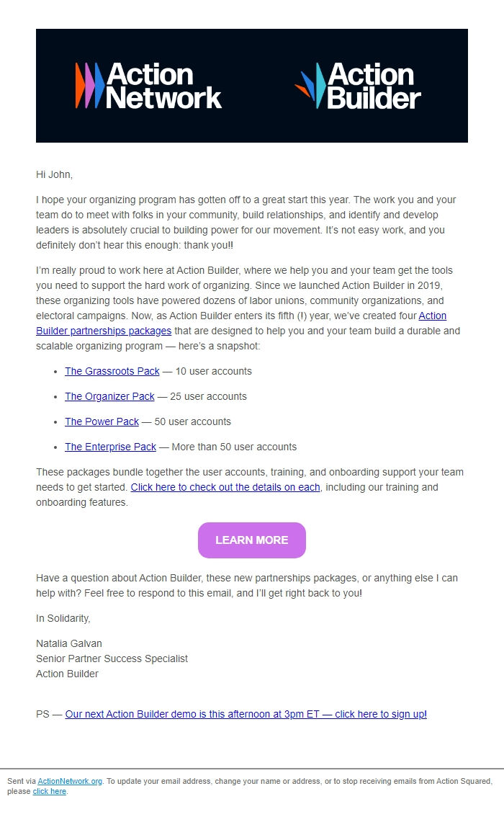This screenshot has height=817, width=504.
Task: Click the footer unsubscribe click here link
Action: coord(49,791)
